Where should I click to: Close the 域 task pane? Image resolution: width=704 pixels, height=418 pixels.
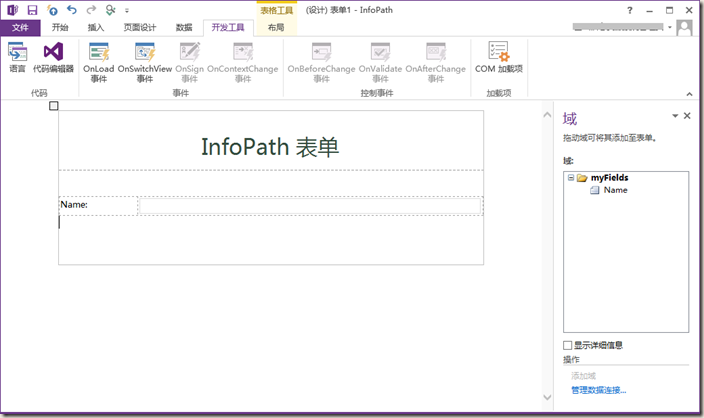tap(687, 116)
